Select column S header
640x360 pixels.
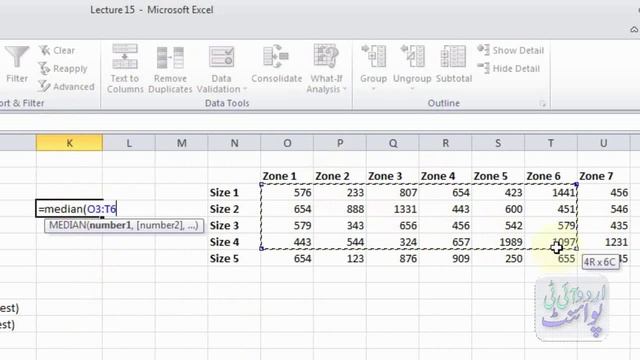(498, 143)
